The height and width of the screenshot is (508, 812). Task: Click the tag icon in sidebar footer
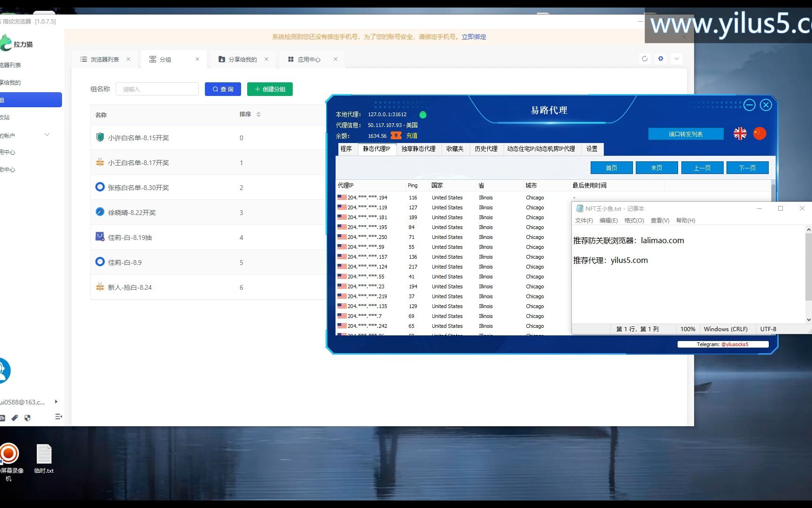click(x=15, y=418)
